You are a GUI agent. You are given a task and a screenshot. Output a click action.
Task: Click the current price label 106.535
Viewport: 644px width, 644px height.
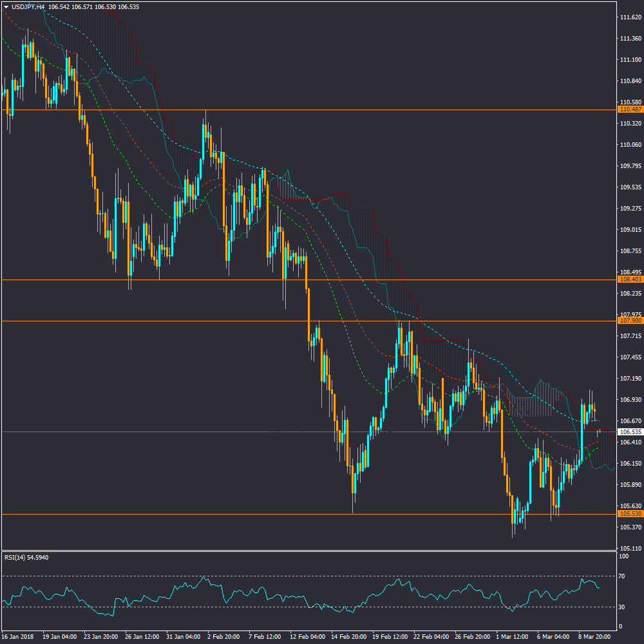630,432
